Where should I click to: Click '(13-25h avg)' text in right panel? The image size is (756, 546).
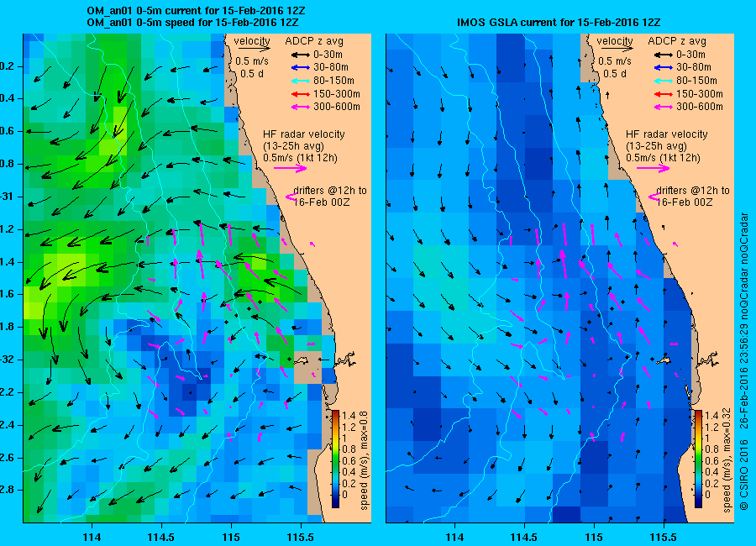[654, 146]
